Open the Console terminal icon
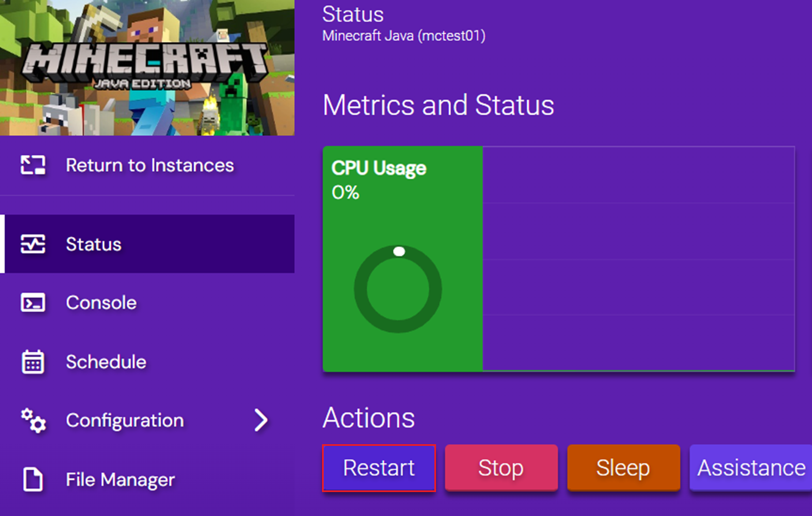812x516 pixels. coord(33,302)
